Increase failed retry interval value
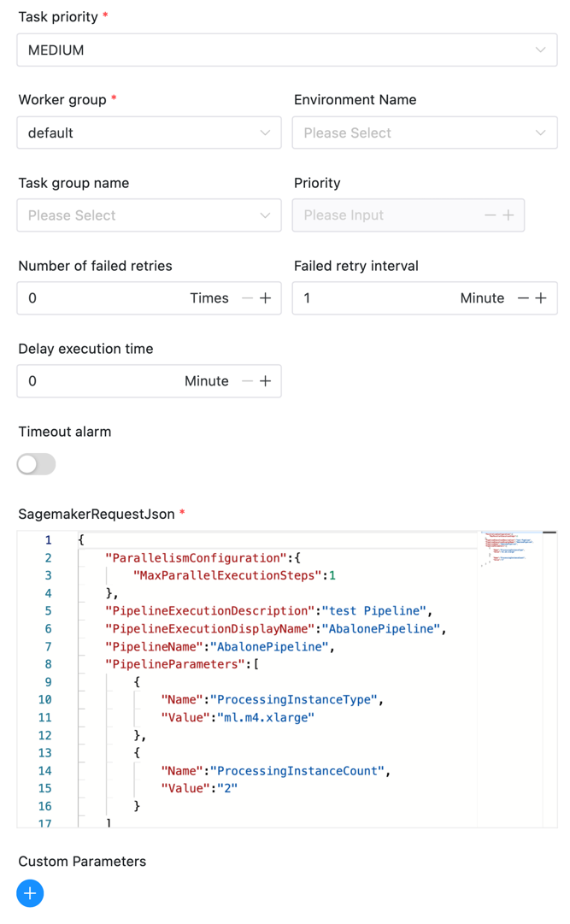Viewport: 570px width, 924px height. point(542,298)
